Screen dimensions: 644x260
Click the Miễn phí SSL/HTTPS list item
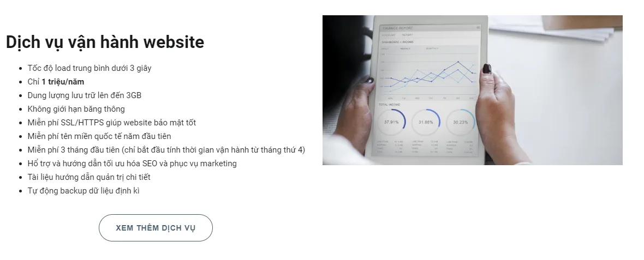(x=112, y=122)
